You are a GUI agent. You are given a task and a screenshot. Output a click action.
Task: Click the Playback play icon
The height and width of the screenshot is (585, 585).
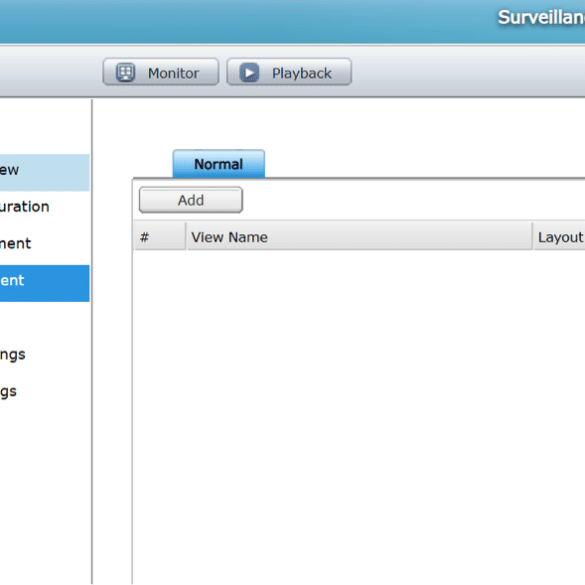tap(249, 72)
